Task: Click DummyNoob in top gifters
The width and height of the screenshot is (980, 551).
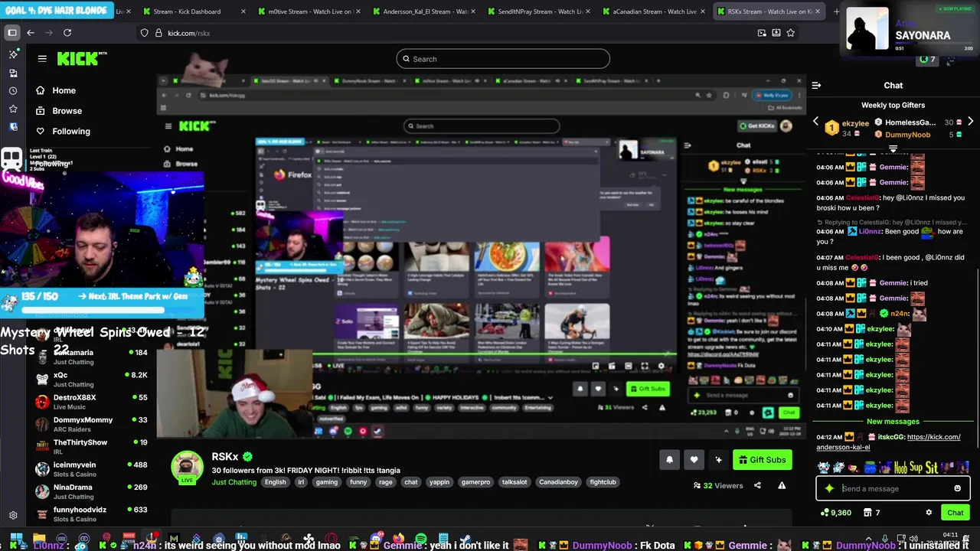Action: (907, 135)
